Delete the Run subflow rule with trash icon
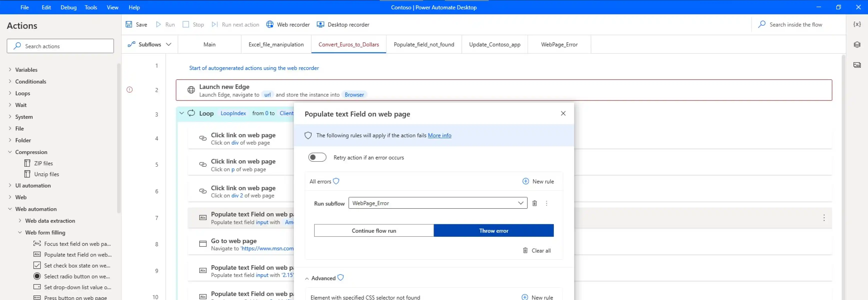This screenshot has width=868, height=300. tap(534, 203)
